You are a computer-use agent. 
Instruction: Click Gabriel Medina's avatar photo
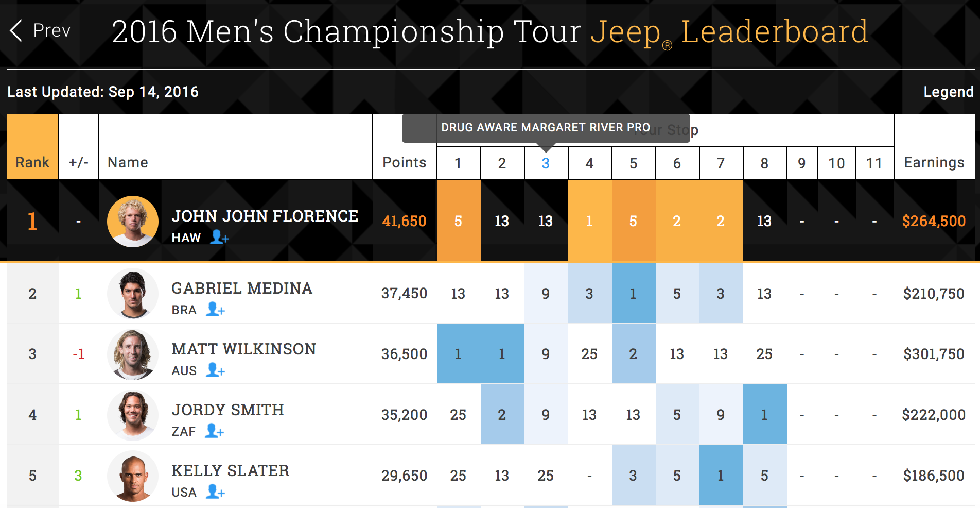pos(133,294)
